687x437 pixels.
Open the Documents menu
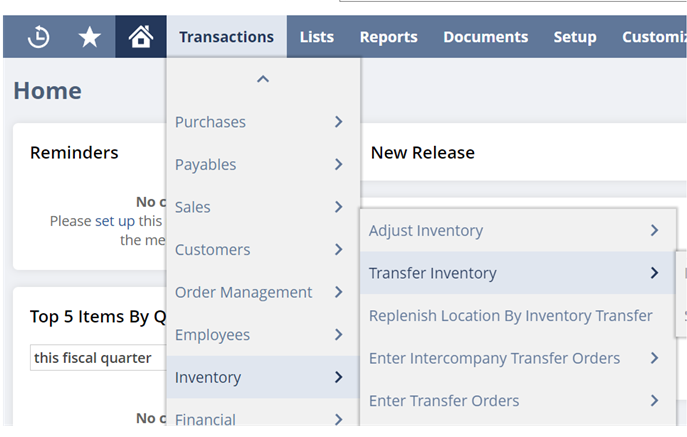(485, 37)
